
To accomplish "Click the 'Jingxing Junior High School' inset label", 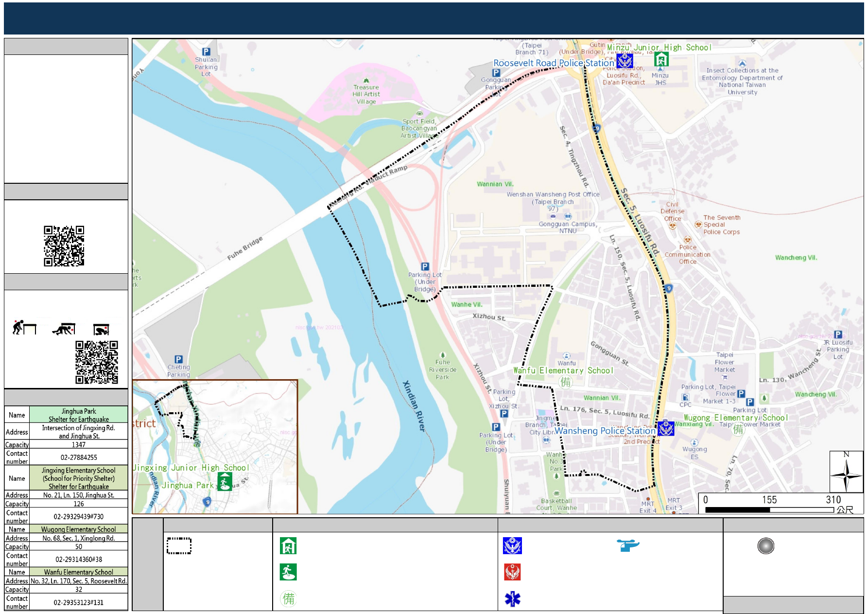I will [191, 467].
